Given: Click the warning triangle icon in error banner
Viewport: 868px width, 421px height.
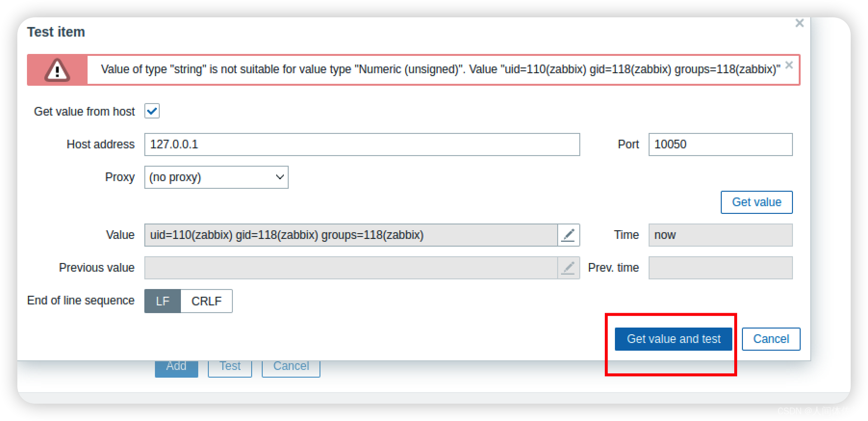Looking at the screenshot, I should [x=57, y=70].
